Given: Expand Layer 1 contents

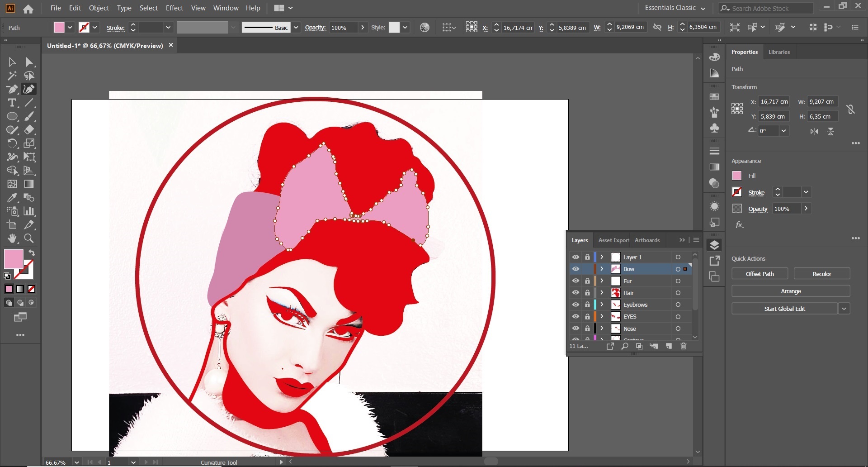Looking at the screenshot, I should click(x=602, y=257).
